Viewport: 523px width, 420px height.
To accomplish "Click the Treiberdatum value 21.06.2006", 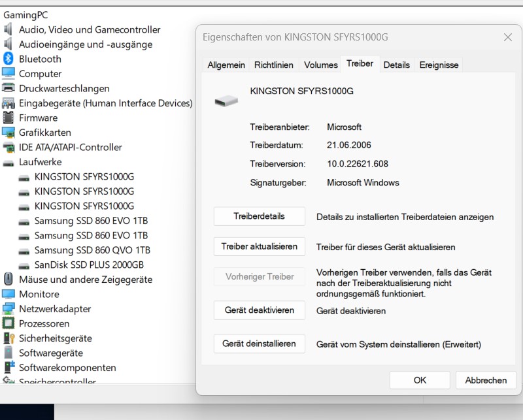I will [x=349, y=145].
